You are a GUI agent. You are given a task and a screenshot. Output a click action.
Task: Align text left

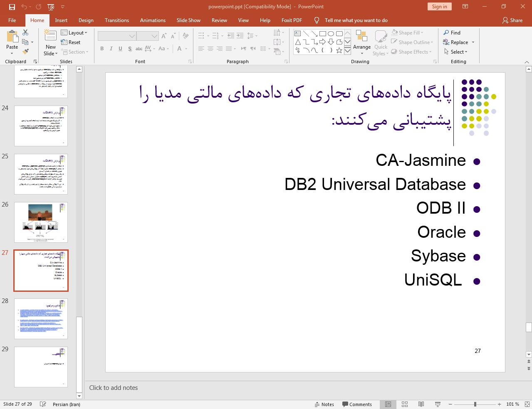[x=201, y=49]
